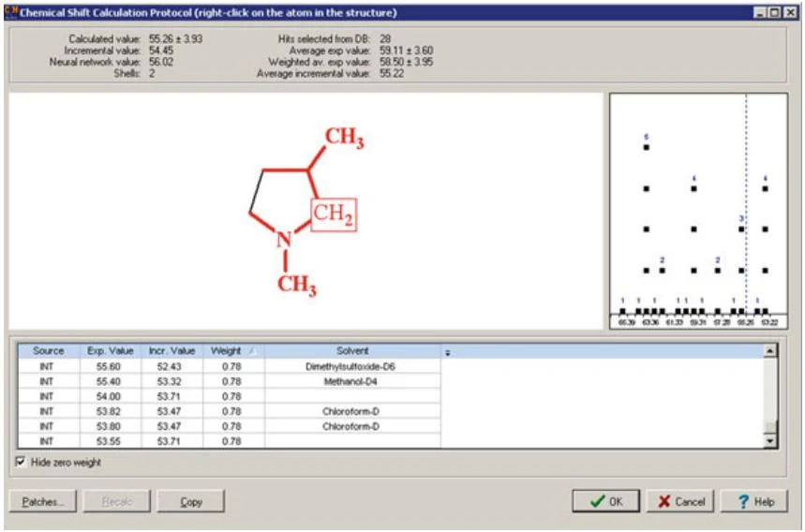Minimize the Chemical Shift Calculation window
The image size is (805, 532).
click(x=760, y=12)
